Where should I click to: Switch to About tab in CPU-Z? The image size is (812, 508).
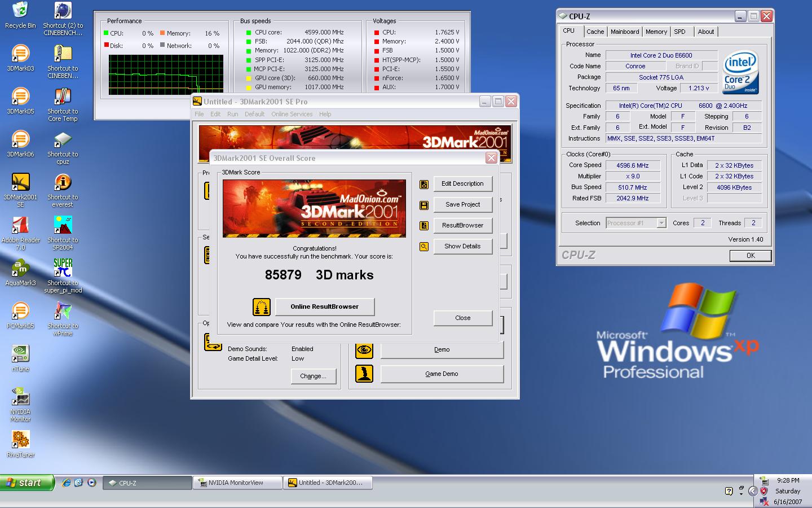706,32
